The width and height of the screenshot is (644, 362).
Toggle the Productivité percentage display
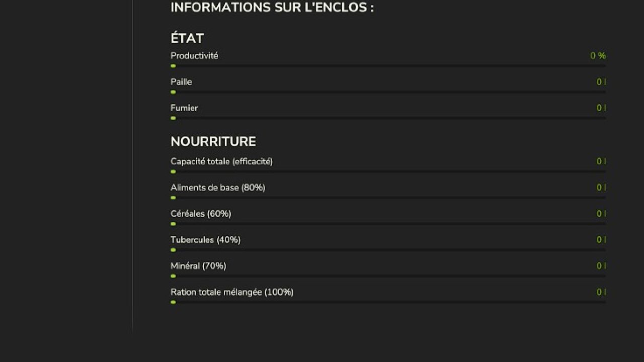coord(597,56)
